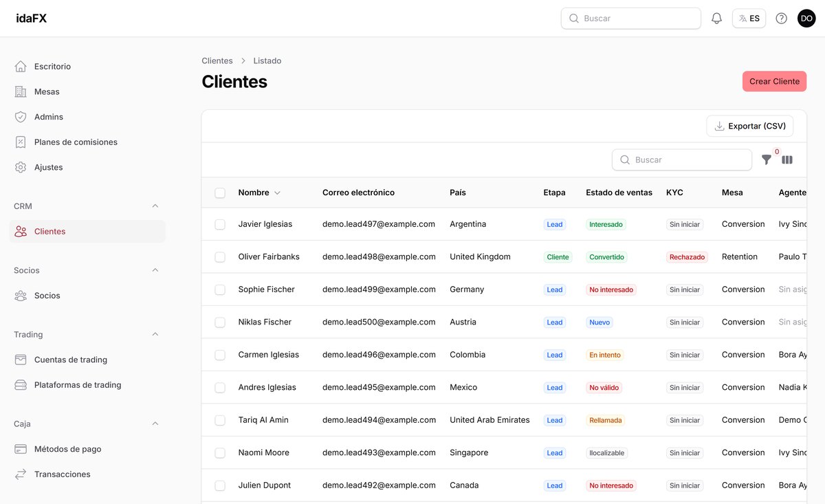Click the Admins shield icon

[x=21, y=117]
